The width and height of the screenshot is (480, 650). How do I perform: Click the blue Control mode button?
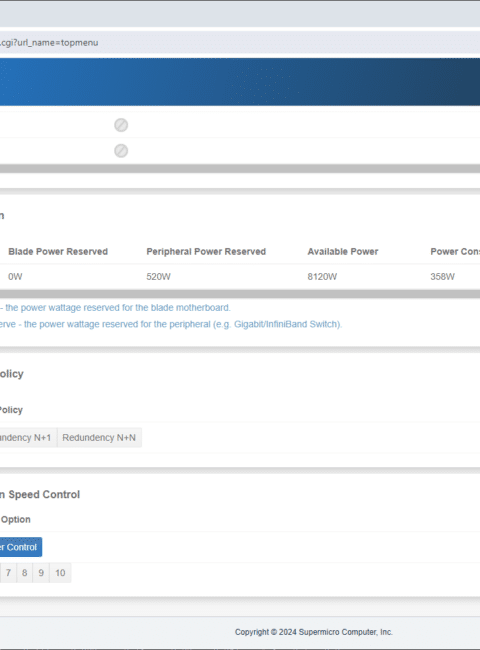click(x=21, y=547)
